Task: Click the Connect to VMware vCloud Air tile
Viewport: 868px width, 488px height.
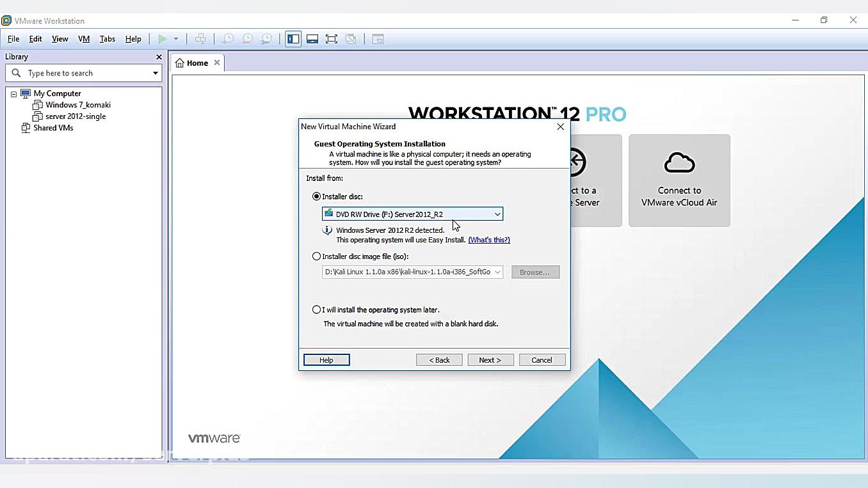Action: [x=679, y=180]
